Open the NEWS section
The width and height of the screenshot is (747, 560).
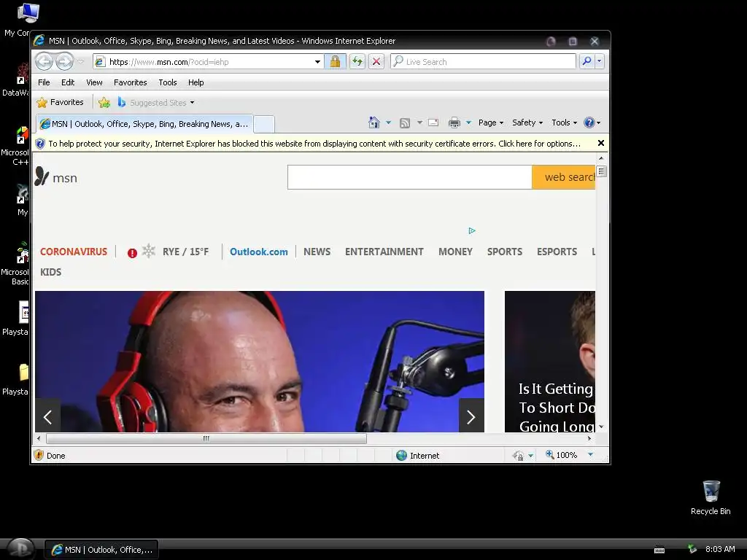click(x=317, y=252)
